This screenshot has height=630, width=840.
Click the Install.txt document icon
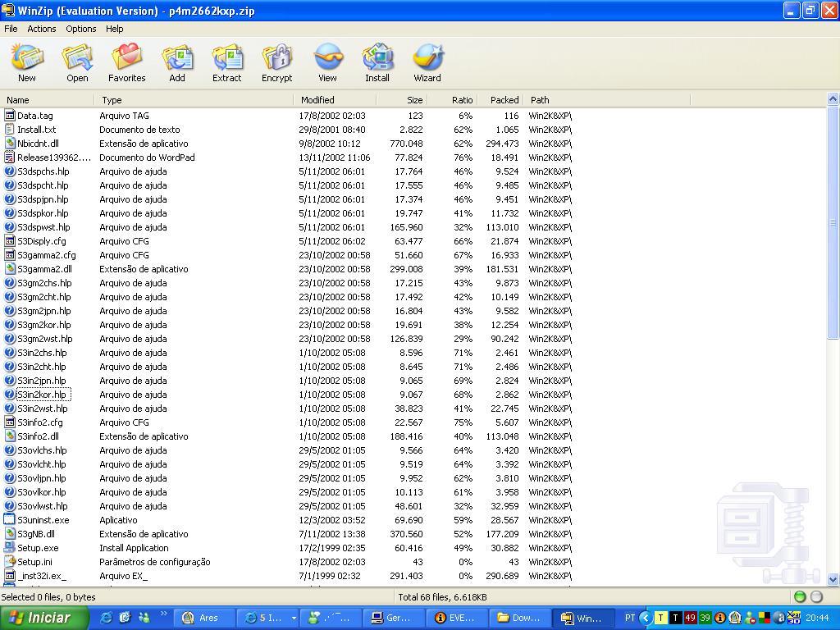pyautogui.click(x=10, y=129)
